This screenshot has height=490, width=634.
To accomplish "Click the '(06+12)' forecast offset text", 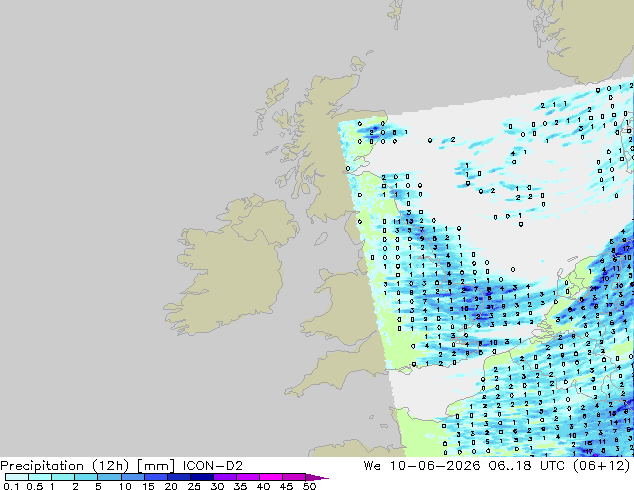I will 602,466.
